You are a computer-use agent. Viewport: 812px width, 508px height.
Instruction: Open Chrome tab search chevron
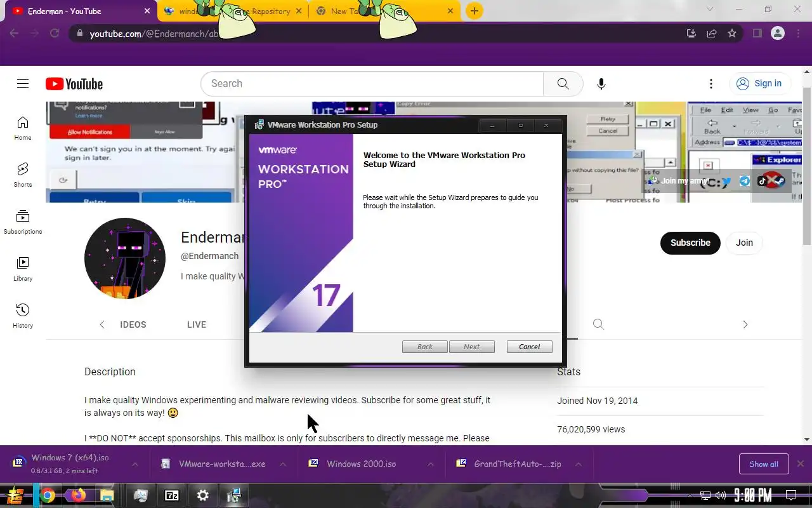(x=710, y=10)
